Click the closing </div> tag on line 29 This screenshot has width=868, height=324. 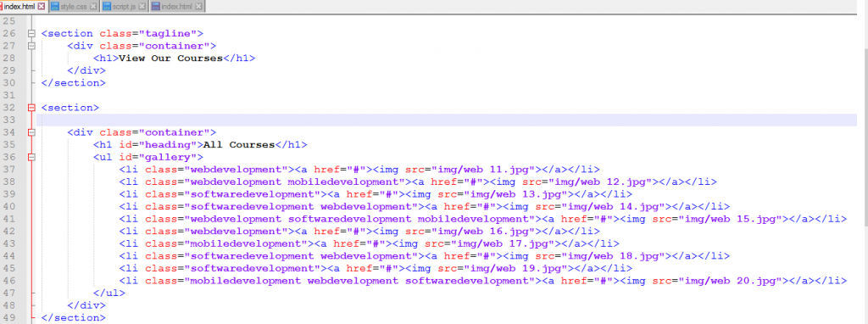tap(86, 71)
